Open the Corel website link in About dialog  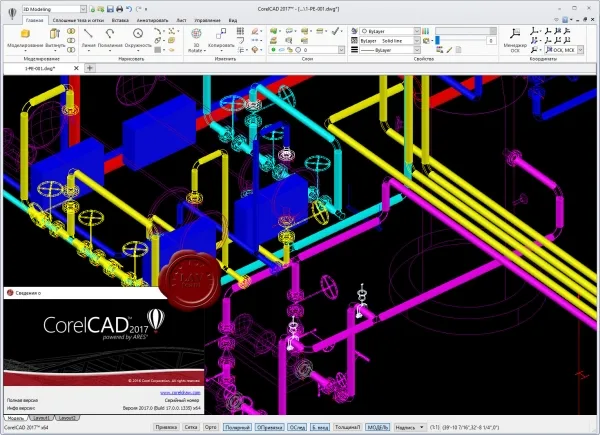pyautogui.click(x=180, y=393)
